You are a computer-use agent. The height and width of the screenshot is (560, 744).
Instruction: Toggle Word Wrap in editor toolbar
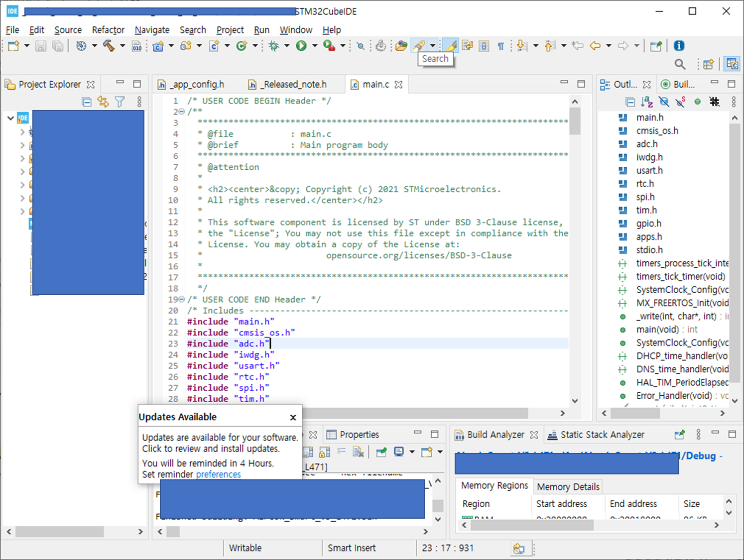pos(467,46)
